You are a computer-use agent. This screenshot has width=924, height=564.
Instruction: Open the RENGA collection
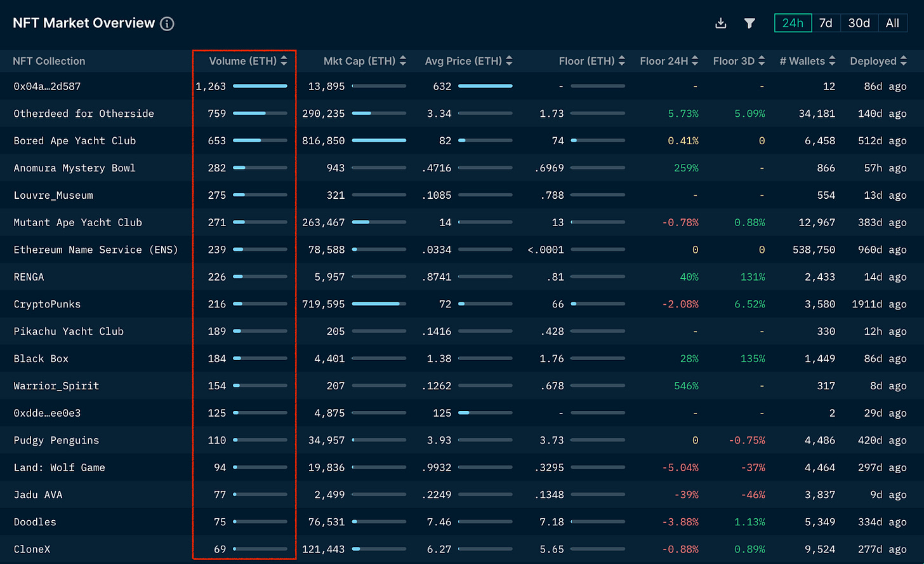(x=29, y=278)
